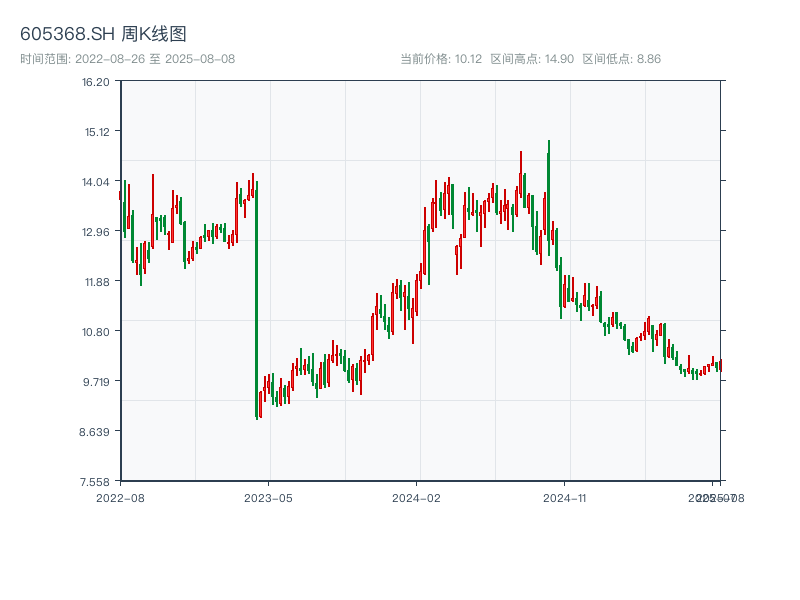
Task: Click the x-axis label 2022-08
Action: (120, 498)
